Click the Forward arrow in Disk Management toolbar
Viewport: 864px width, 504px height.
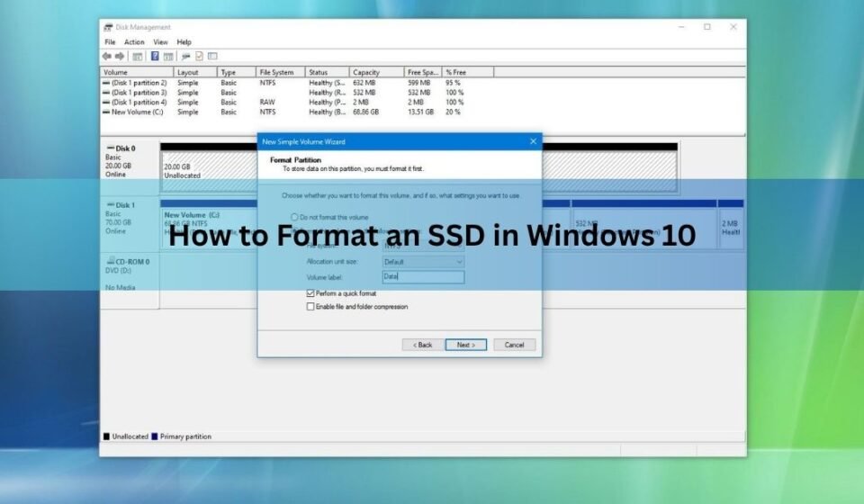[120, 56]
